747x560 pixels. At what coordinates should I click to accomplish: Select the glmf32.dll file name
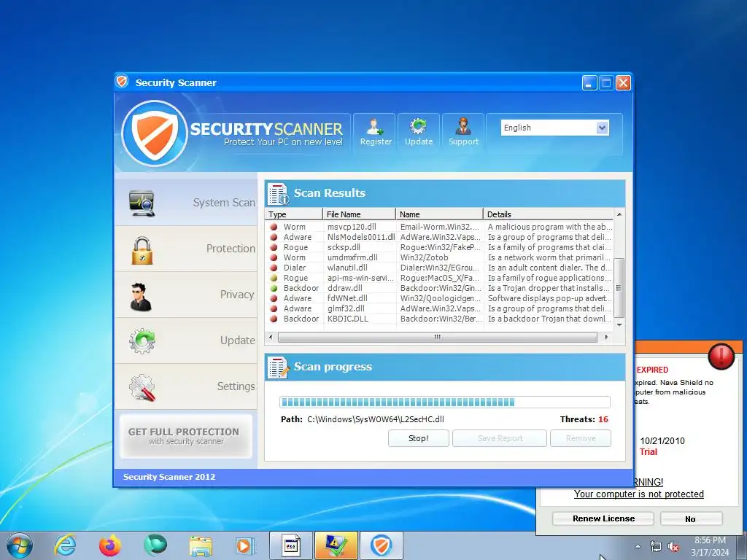pos(346,308)
